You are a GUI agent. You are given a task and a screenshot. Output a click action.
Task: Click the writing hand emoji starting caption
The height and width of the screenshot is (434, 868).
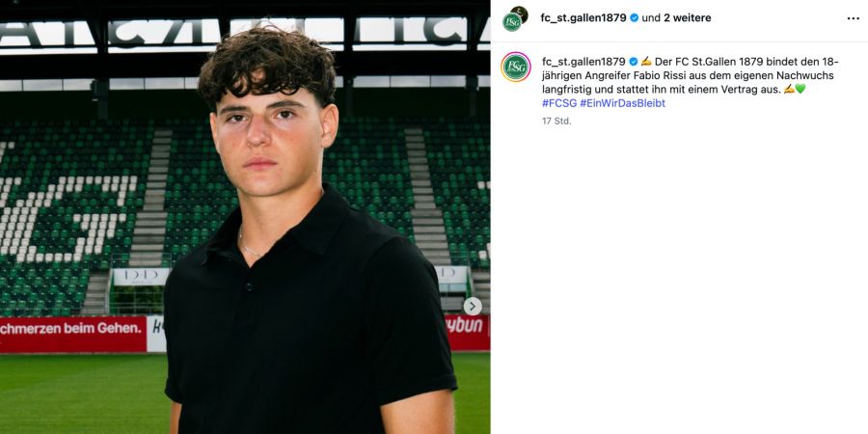pyautogui.click(x=646, y=62)
